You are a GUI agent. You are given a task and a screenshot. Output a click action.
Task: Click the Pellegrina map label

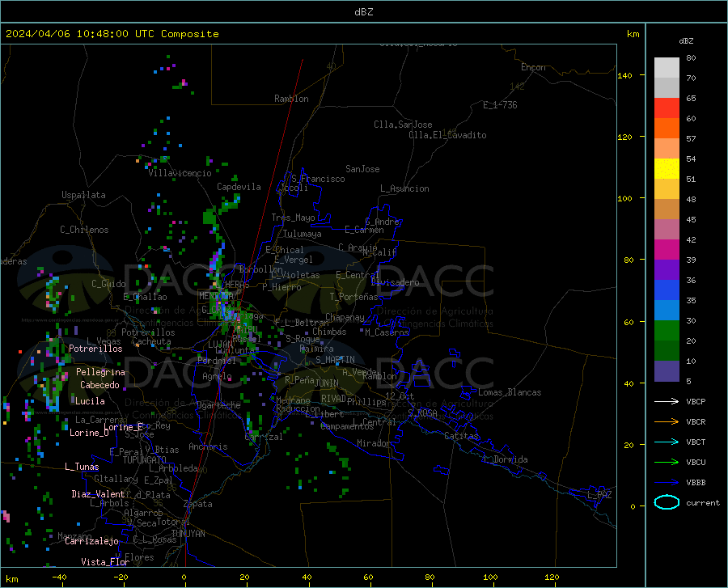(101, 372)
